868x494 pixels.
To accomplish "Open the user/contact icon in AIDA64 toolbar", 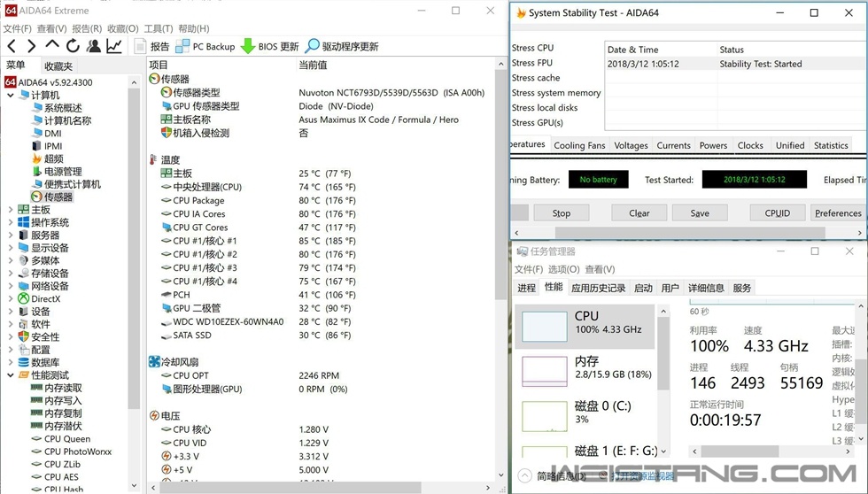I will [93, 46].
